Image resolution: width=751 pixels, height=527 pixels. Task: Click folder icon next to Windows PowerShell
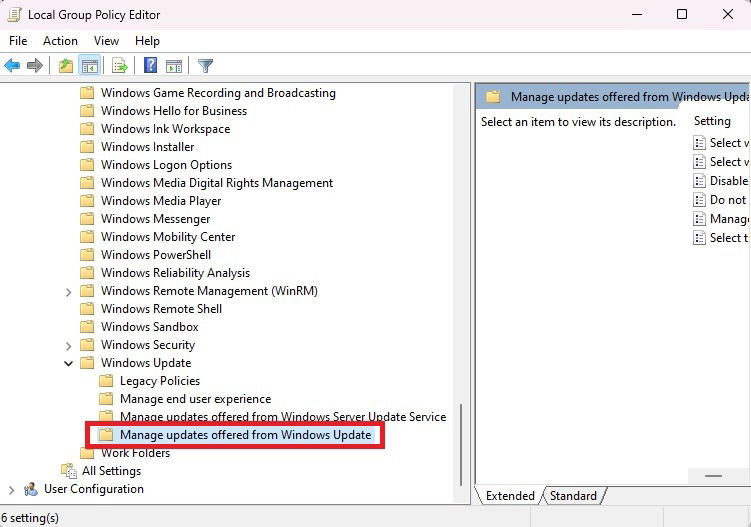point(87,255)
